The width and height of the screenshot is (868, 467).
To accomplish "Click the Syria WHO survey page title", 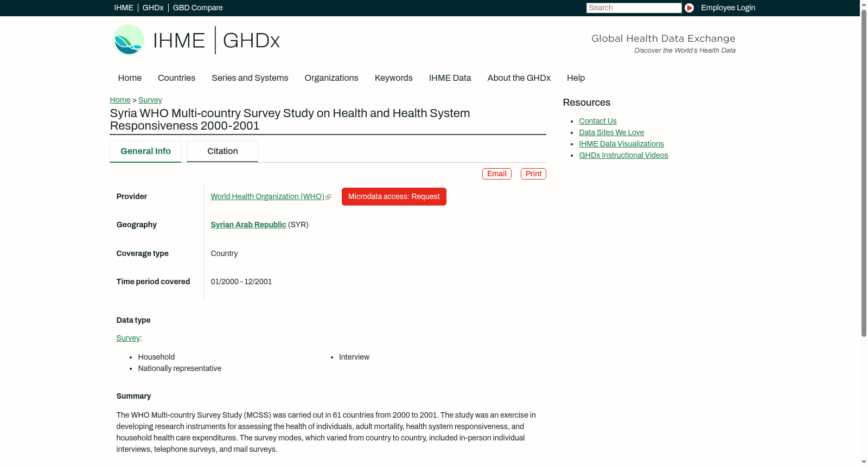I will (290, 119).
